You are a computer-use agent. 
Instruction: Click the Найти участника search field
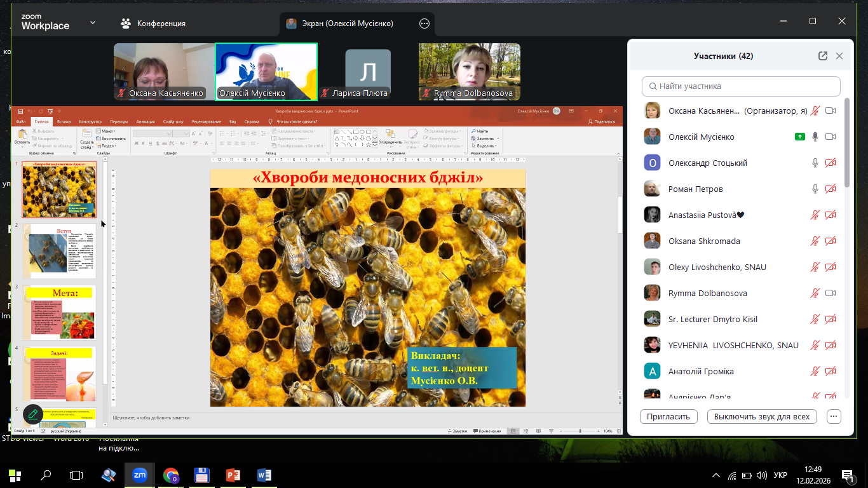click(x=741, y=86)
